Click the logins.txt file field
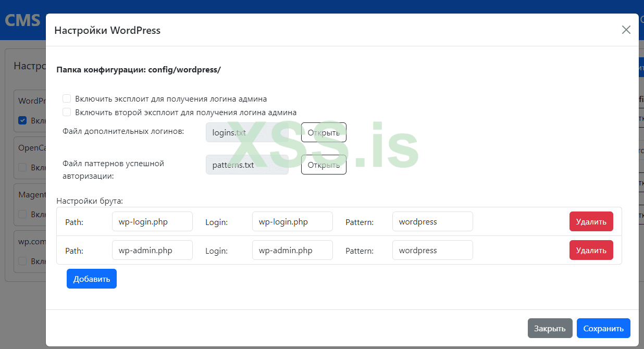Image resolution: width=644 pixels, height=349 pixels. point(247,132)
